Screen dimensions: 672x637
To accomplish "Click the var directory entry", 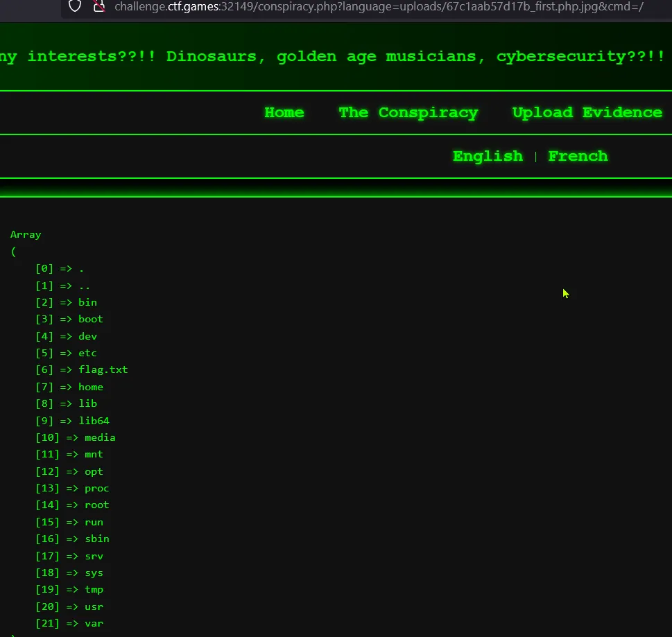I will tap(94, 623).
